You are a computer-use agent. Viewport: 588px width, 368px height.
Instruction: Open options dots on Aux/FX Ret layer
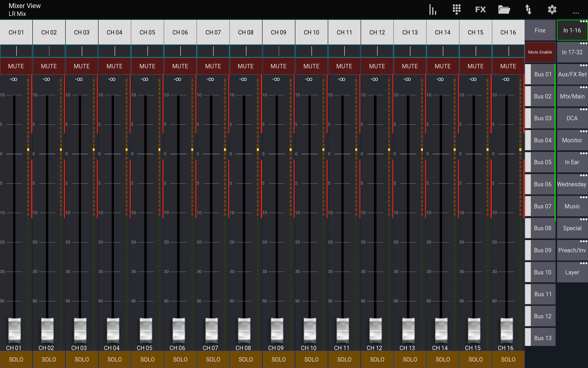click(x=583, y=66)
